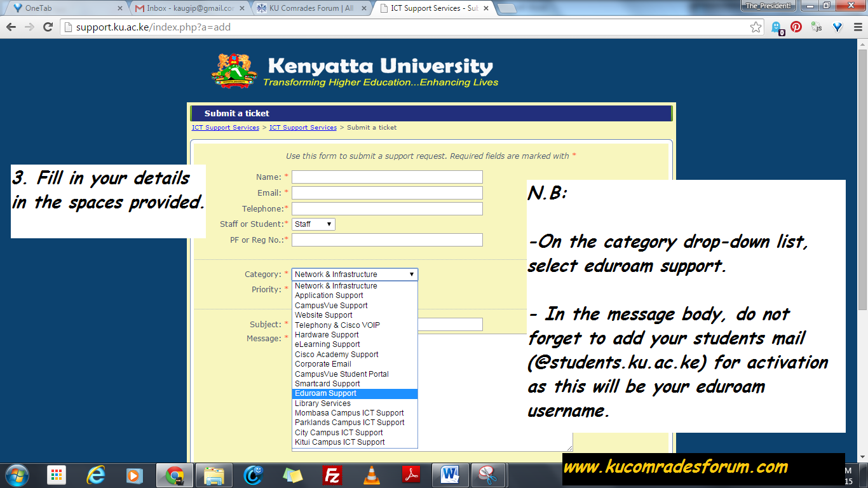The image size is (868, 488).
Task: Bookmark this page with the star icon
Action: [756, 27]
